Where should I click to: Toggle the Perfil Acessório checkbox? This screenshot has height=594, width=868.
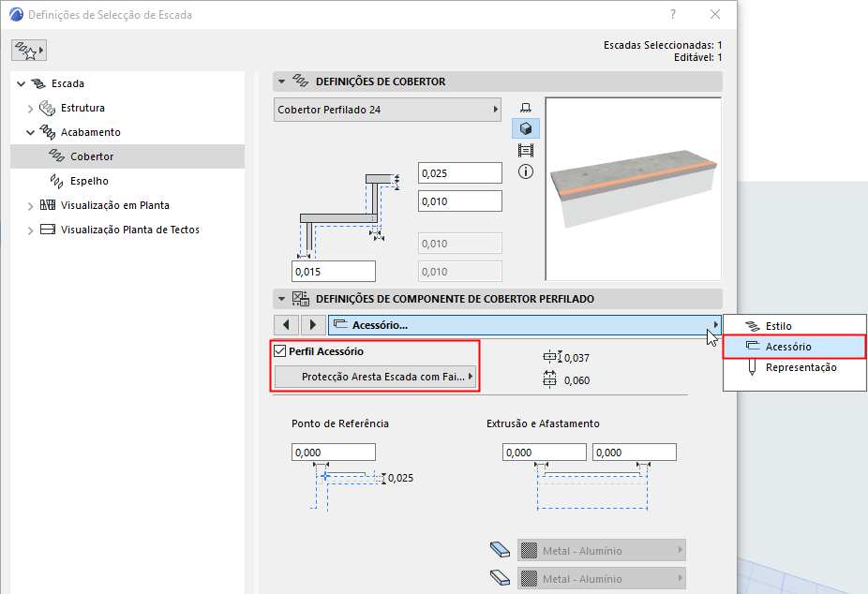280,351
